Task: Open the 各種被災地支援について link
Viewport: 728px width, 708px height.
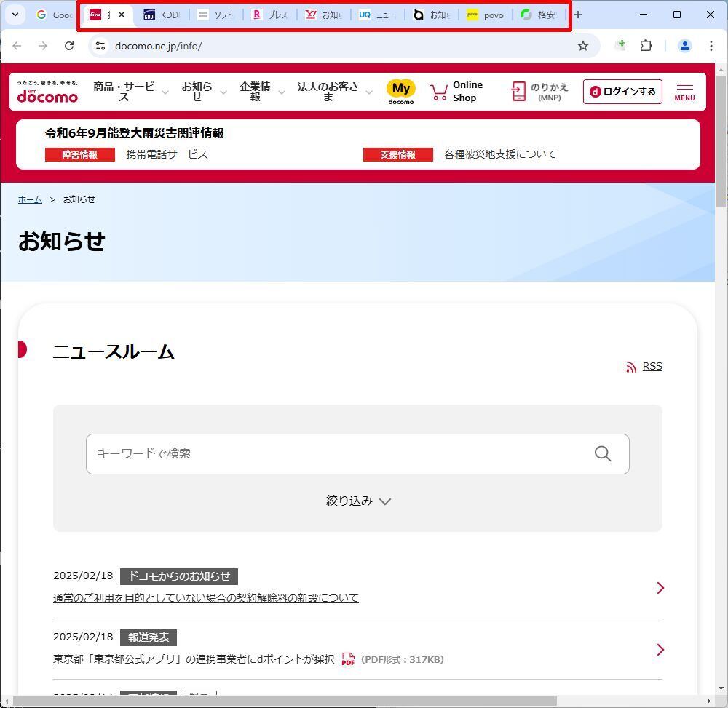Action: (500, 154)
